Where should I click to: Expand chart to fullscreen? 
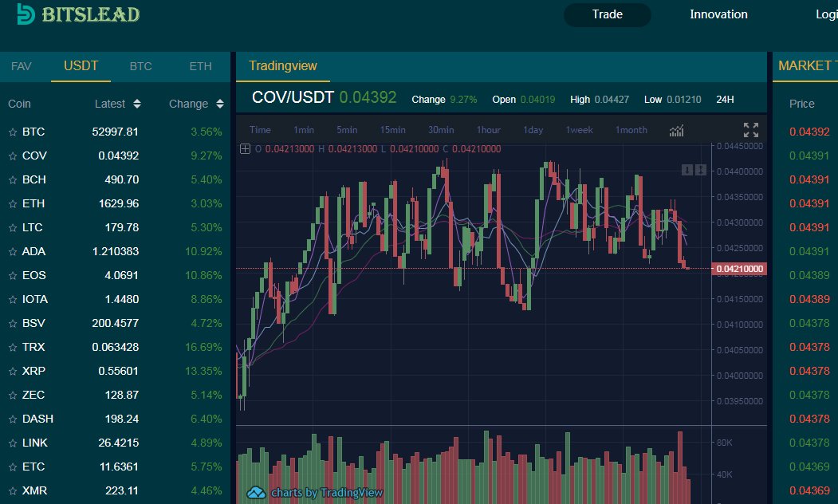[x=751, y=130]
